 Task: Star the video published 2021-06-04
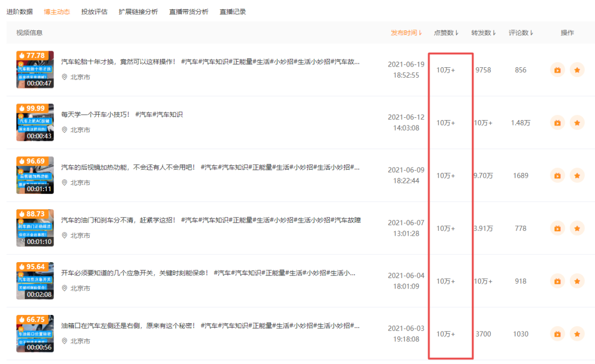click(x=577, y=281)
